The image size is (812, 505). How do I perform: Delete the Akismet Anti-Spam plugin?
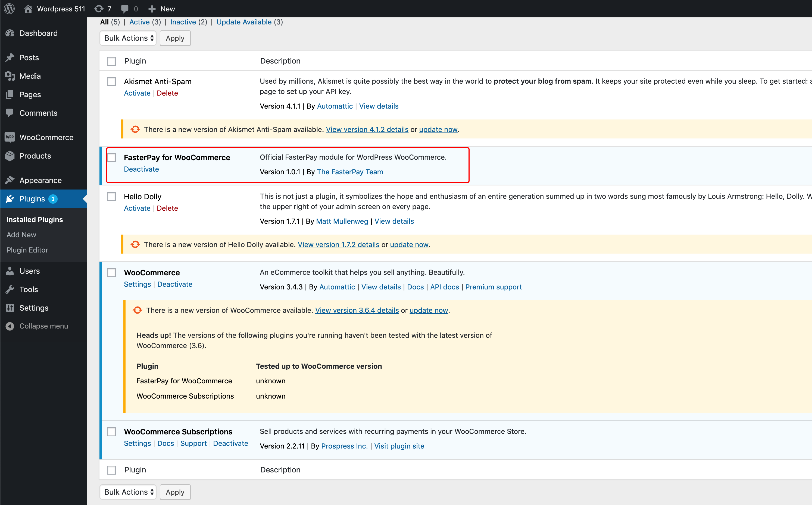pos(167,93)
